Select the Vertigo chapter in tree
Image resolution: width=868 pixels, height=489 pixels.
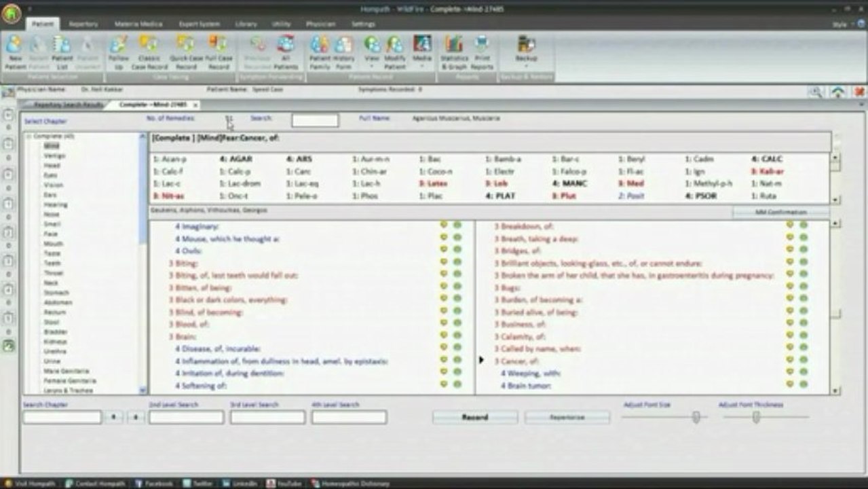pos(54,156)
